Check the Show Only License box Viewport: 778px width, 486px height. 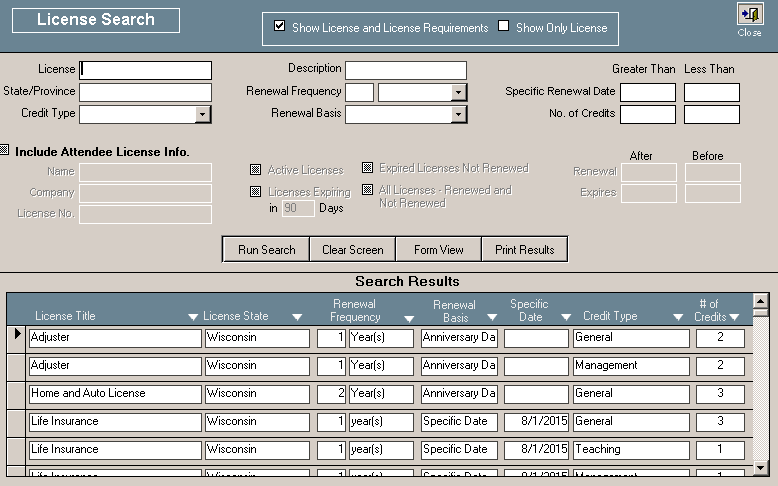pyautogui.click(x=504, y=26)
